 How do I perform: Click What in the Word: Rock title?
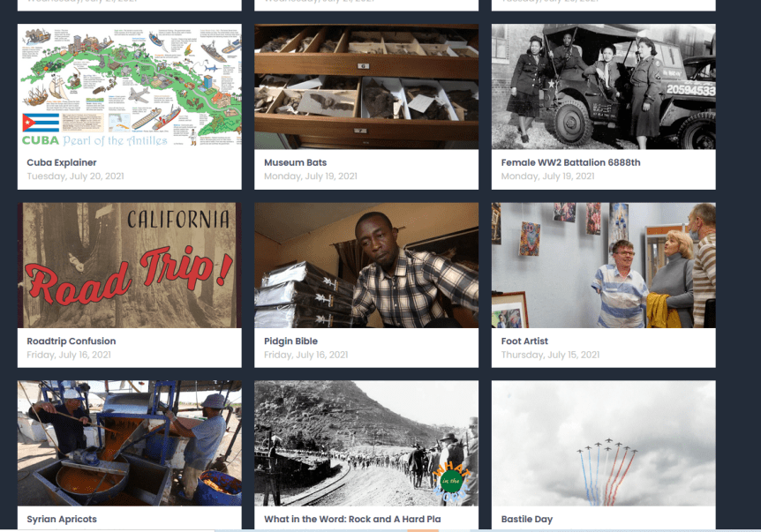click(x=352, y=519)
